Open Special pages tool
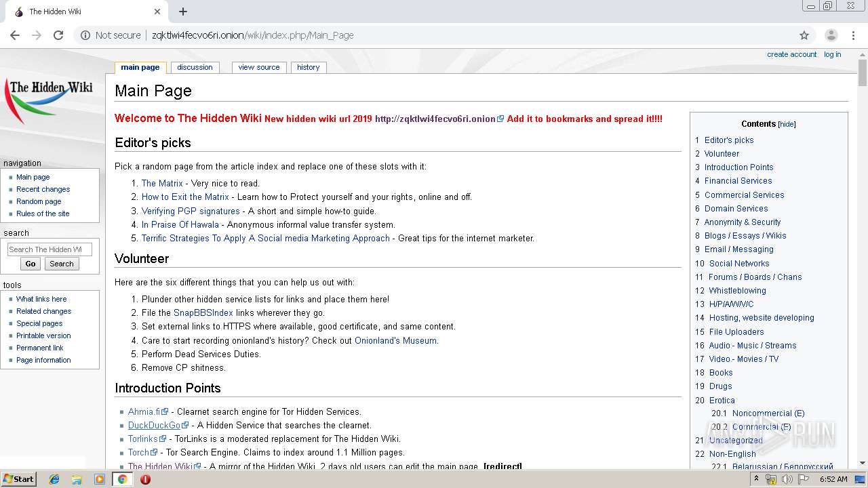This screenshot has height=488, width=868. click(39, 323)
